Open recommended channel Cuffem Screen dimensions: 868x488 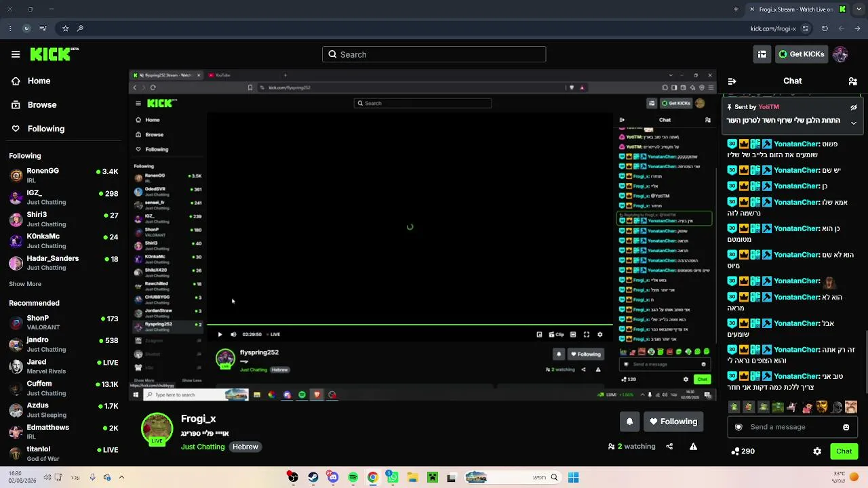pyautogui.click(x=64, y=388)
